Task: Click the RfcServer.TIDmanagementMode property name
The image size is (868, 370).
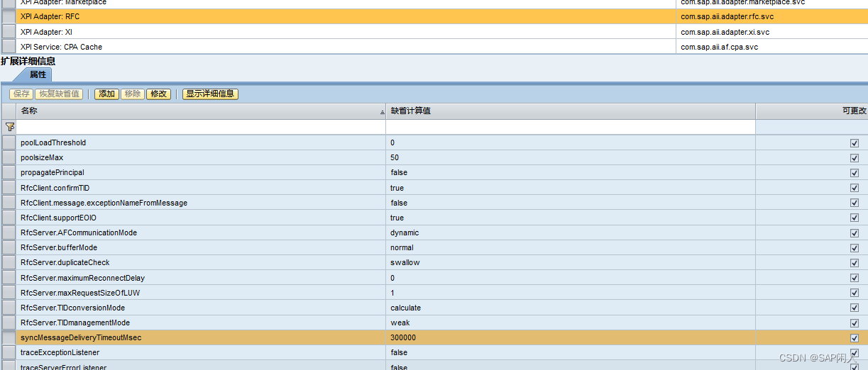Action: [x=75, y=323]
